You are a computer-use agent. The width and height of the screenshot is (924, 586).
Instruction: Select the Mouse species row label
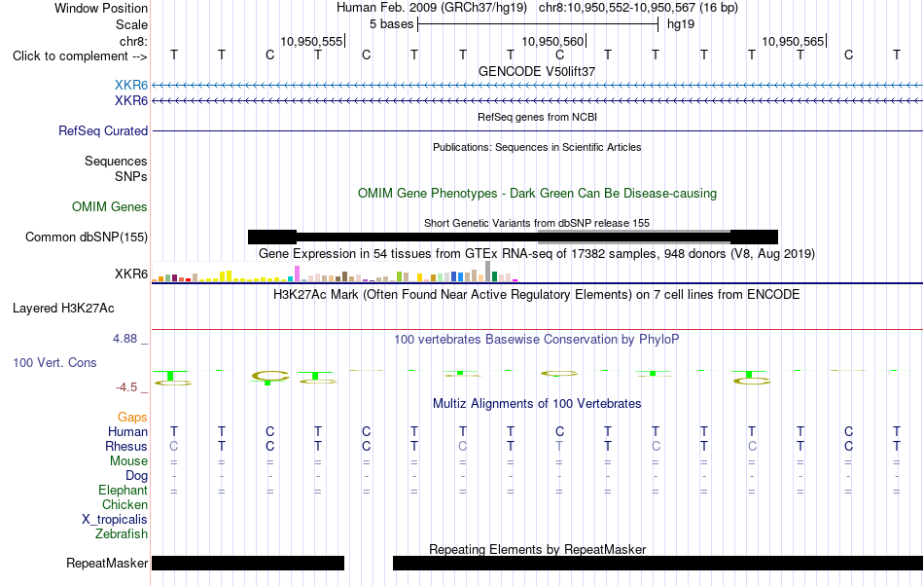tap(128, 461)
